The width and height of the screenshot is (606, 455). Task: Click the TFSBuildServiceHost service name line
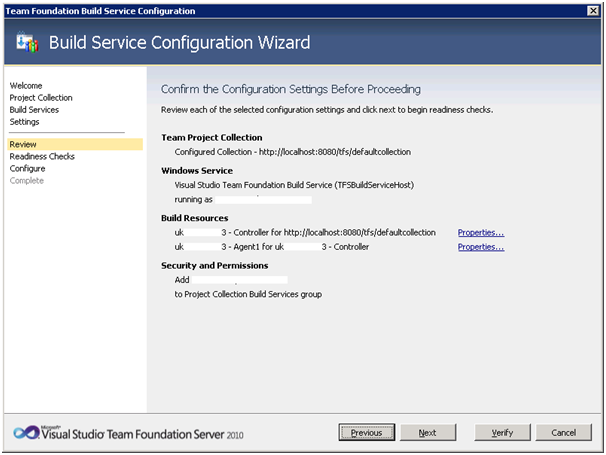click(294, 185)
